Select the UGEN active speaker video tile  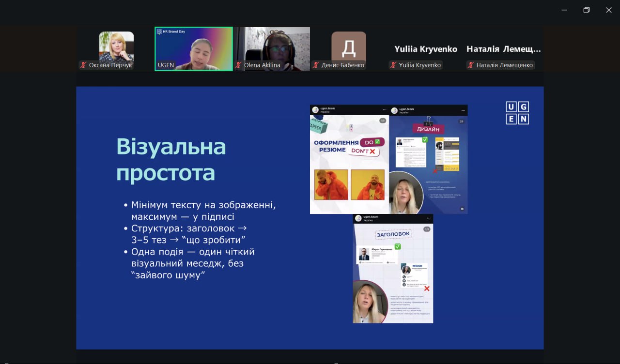click(194, 48)
